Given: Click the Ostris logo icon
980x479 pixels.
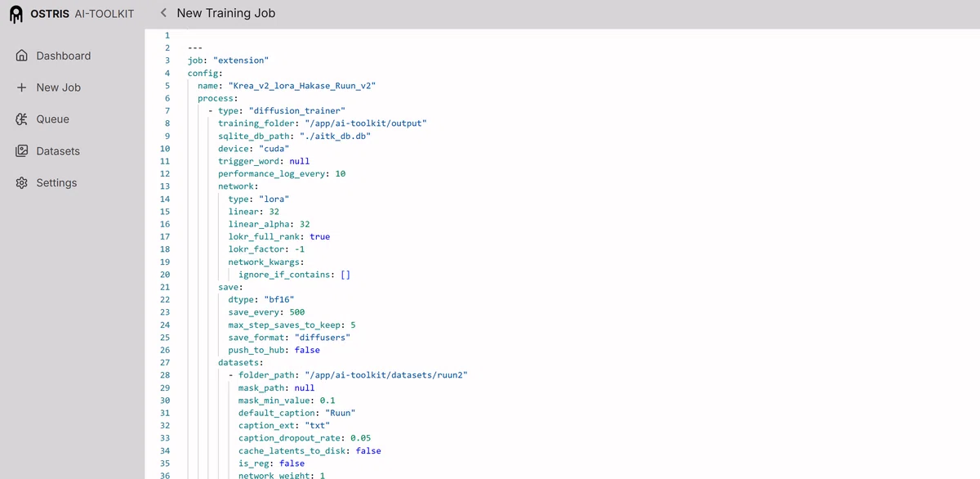Looking at the screenshot, I should coord(16,14).
